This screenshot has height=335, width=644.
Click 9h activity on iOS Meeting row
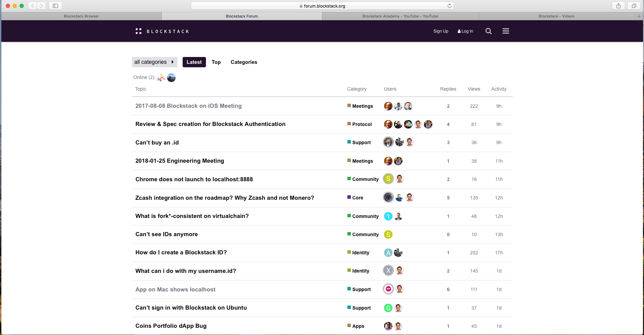point(499,106)
